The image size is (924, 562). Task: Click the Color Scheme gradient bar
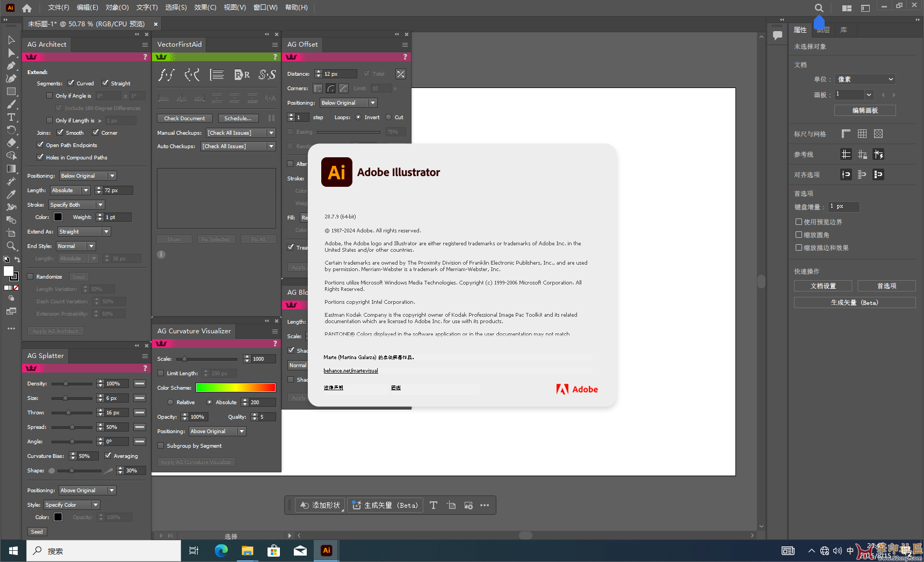click(235, 388)
